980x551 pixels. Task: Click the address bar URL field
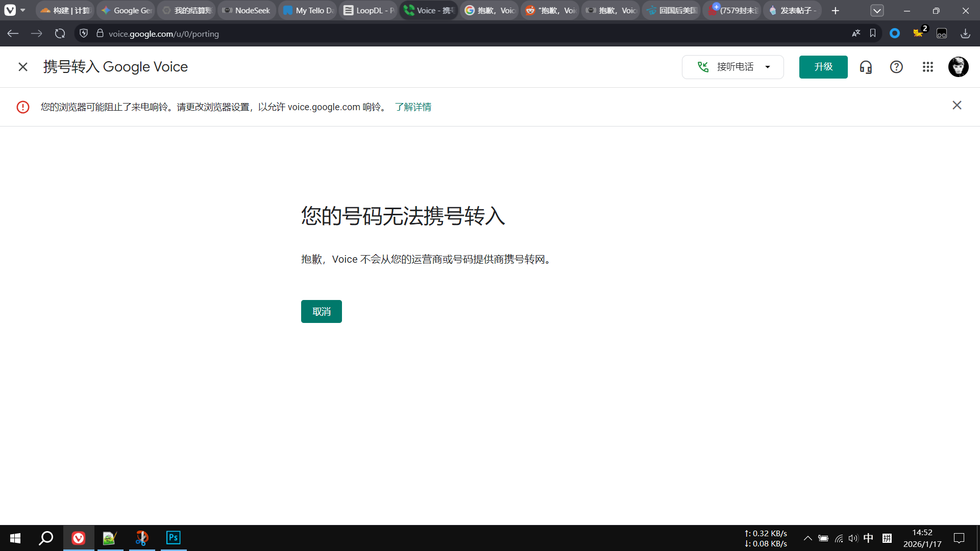[x=357, y=34]
